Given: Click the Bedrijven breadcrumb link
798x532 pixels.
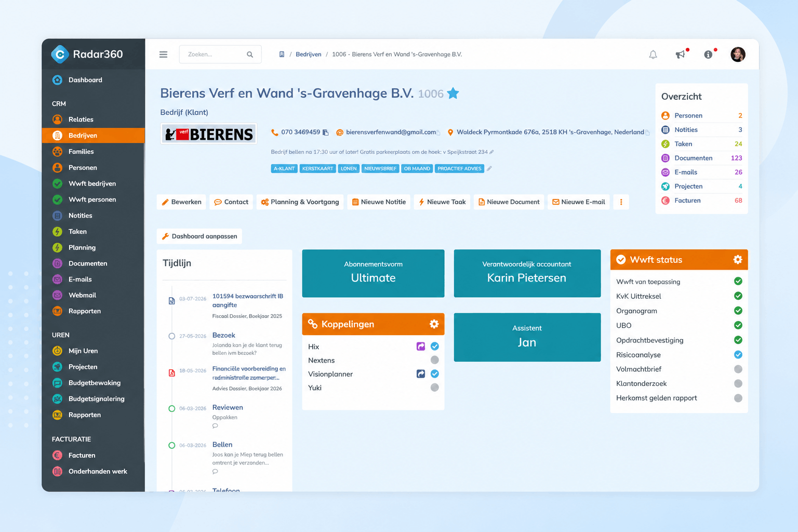Looking at the screenshot, I should (309, 55).
